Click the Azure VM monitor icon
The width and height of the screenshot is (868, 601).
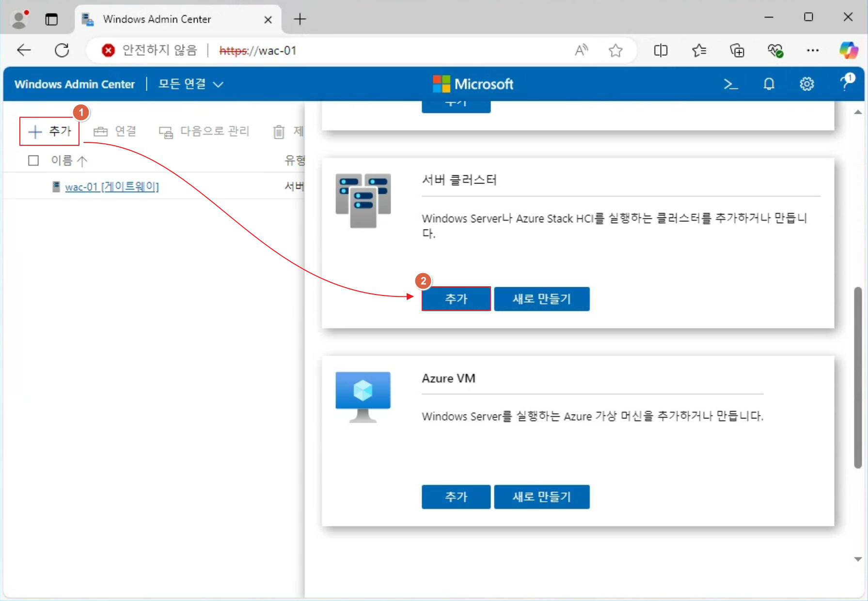coord(363,397)
